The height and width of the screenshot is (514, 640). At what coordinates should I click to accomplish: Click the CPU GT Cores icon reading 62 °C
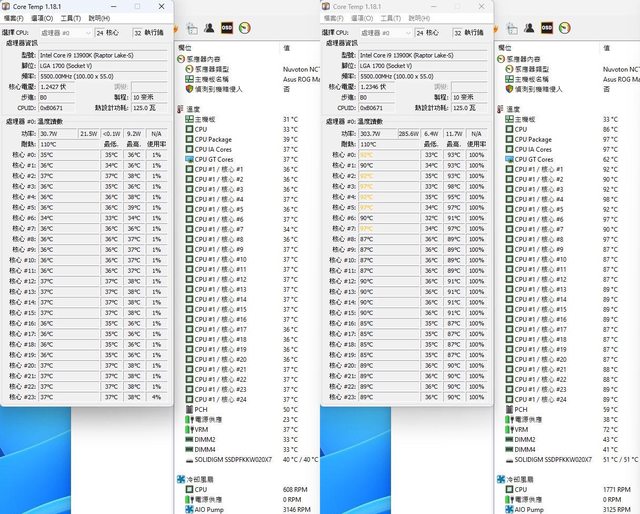509,159
